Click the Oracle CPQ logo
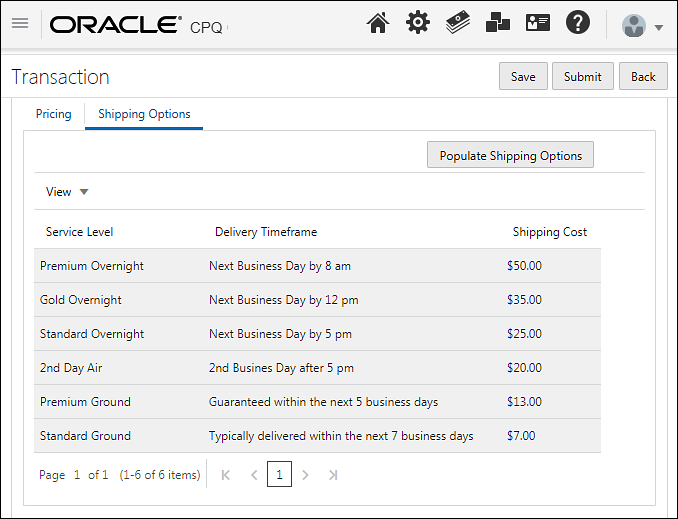678x519 pixels. tap(137, 25)
